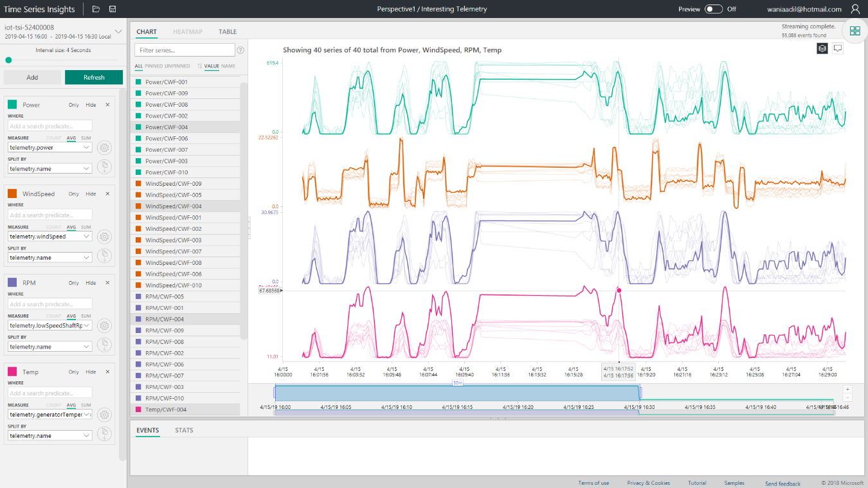Select the RPM/CWF-005 series row
This screenshot has height=488, width=868.
coord(186,296)
